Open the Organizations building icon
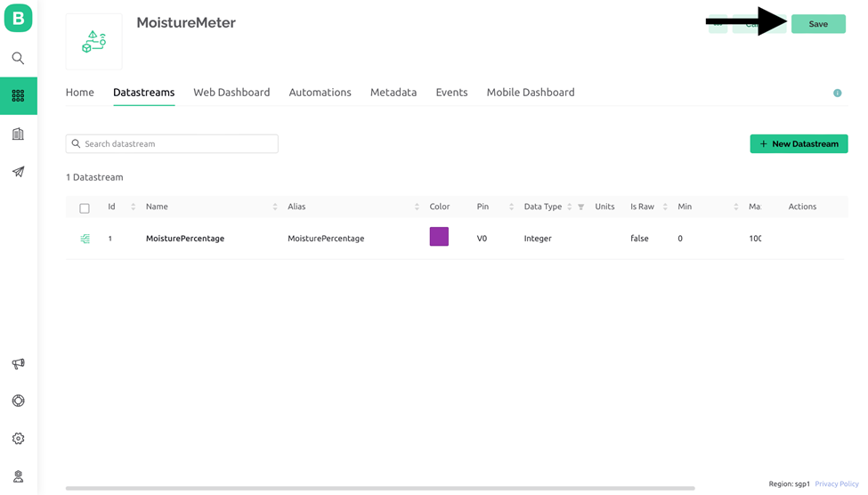Image resolution: width=868 pixels, height=495 pixels. 19,134
